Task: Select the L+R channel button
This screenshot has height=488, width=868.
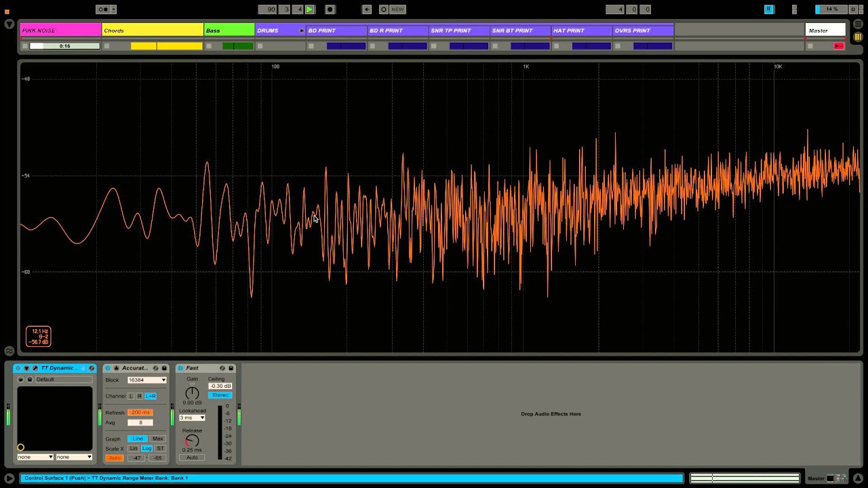Action: click(151, 396)
